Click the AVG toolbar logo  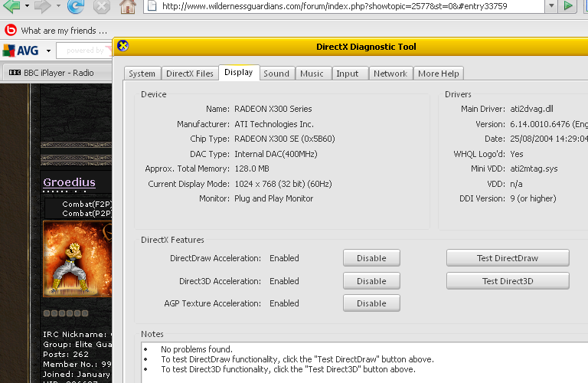click(x=21, y=51)
